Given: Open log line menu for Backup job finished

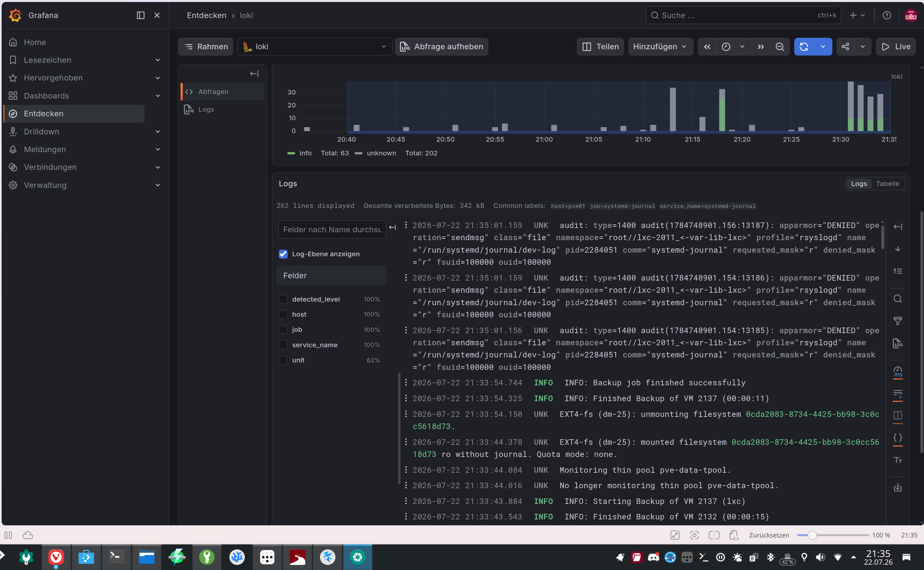Looking at the screenshot, I should (406, 382).
